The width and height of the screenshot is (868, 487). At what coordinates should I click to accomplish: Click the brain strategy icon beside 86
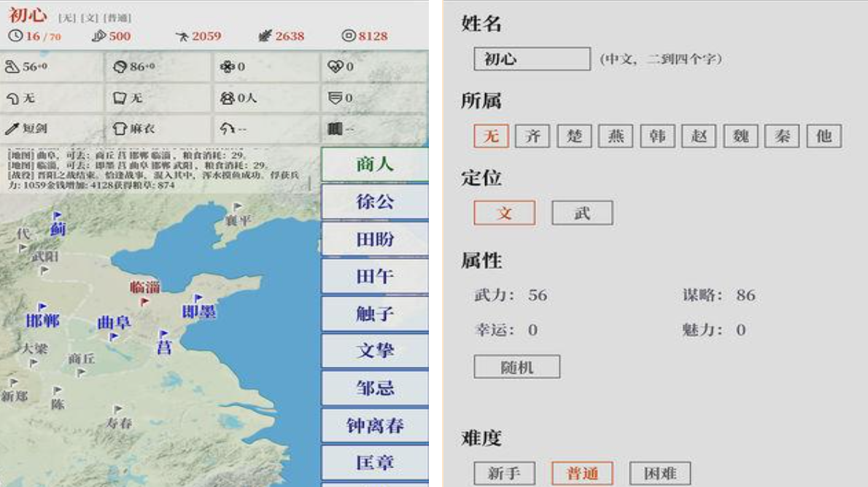click(x=120, y=66)
